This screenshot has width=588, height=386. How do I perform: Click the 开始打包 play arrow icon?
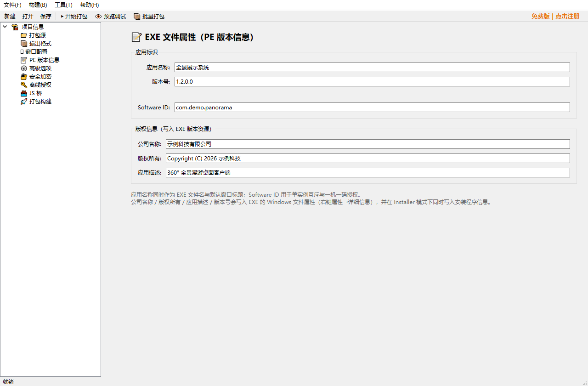[x=62, y=16]
